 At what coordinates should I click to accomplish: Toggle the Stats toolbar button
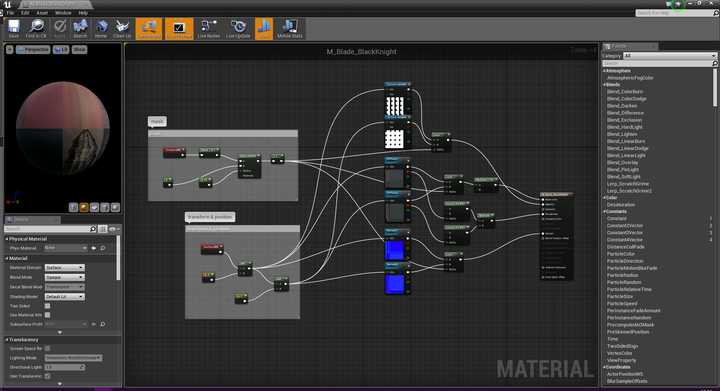pyautogui.click(x=264, y=28)
